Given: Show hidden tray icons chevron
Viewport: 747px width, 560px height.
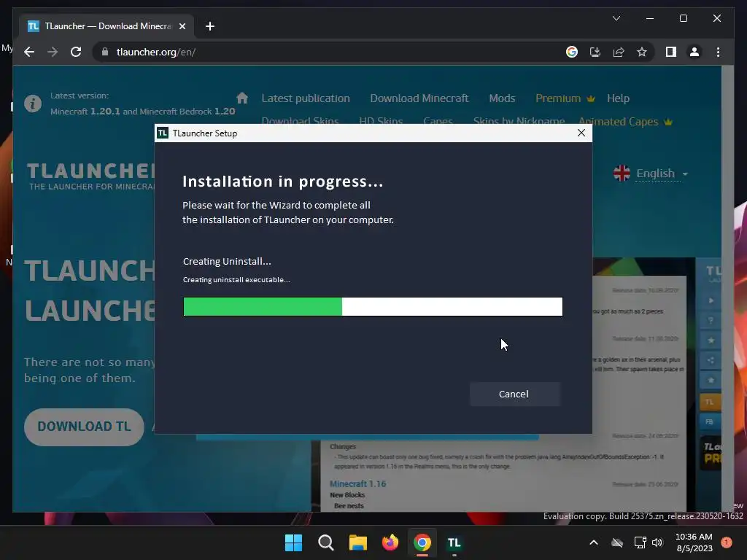Looking at the screenshot, I should pos(594,542).
